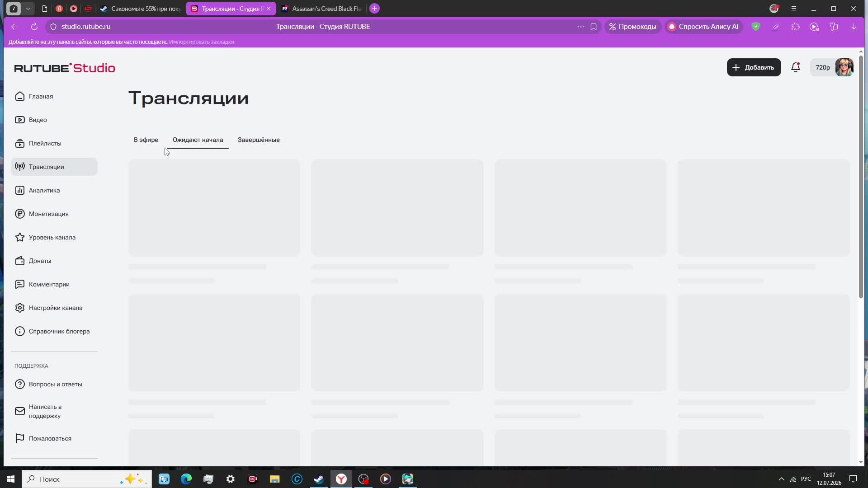
Task: Open a new browser tab with plus
Action: [374, 9]
